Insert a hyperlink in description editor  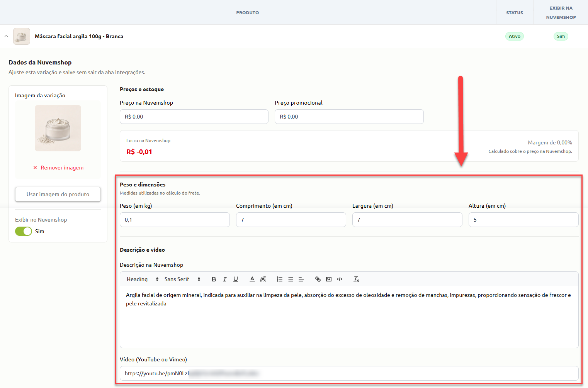(318, 279)
